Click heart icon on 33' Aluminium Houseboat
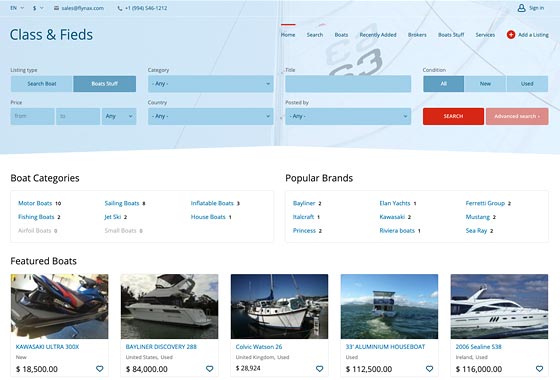 click(430, 369)
